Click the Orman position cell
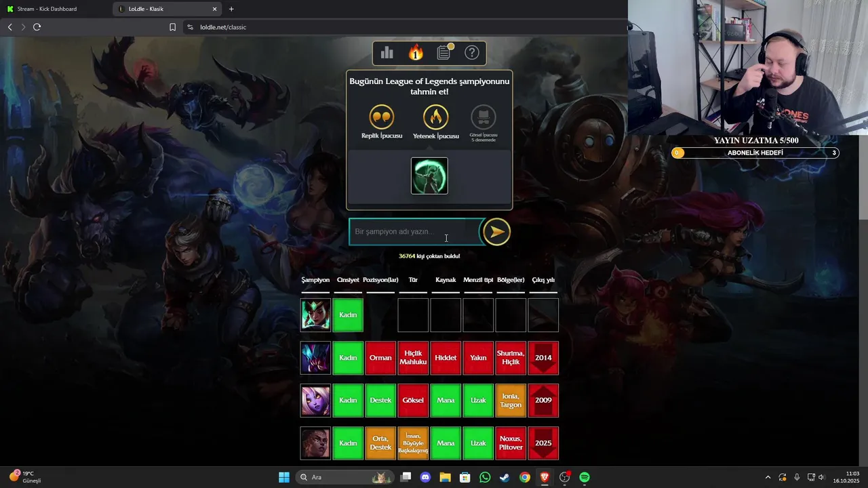This screenshot has height=488, width=868. 380,358
